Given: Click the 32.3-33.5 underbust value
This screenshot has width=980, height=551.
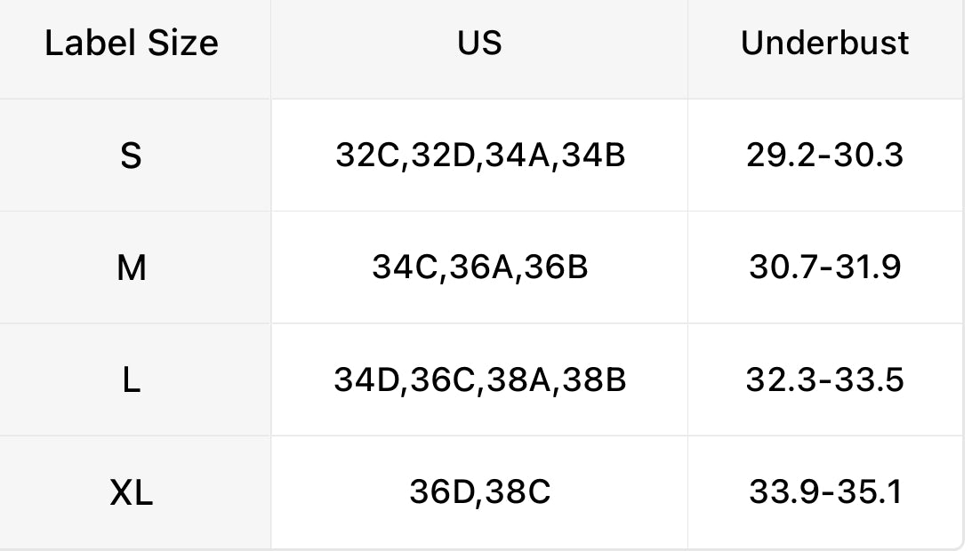Looking at the screenshot, I should click(x=824, y=380).
